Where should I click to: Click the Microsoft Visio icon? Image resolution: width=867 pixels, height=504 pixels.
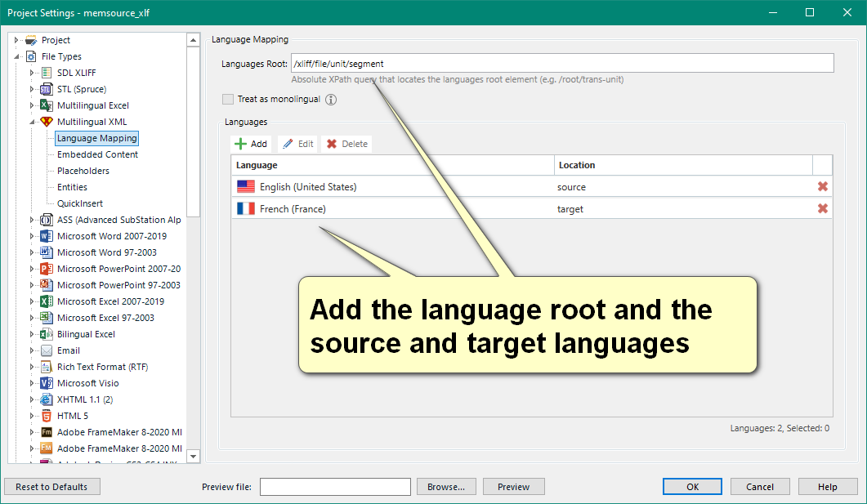pyautogui.click(x=47, y=383)
